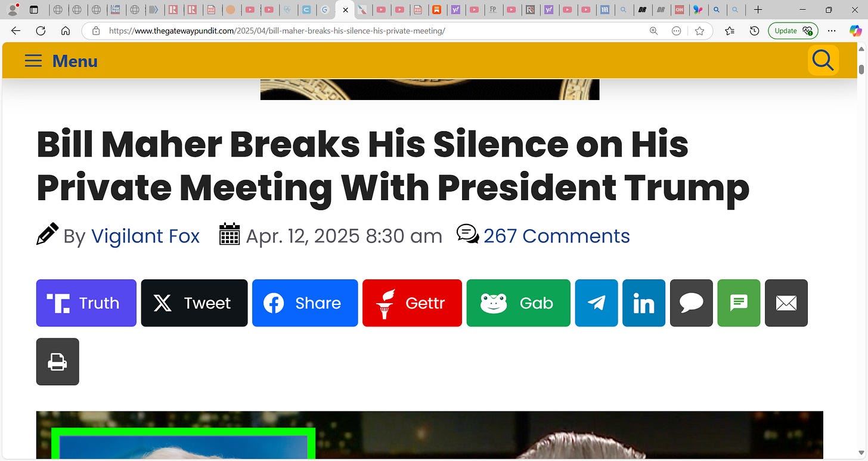Tweet the article on X

tap(194, 303)
